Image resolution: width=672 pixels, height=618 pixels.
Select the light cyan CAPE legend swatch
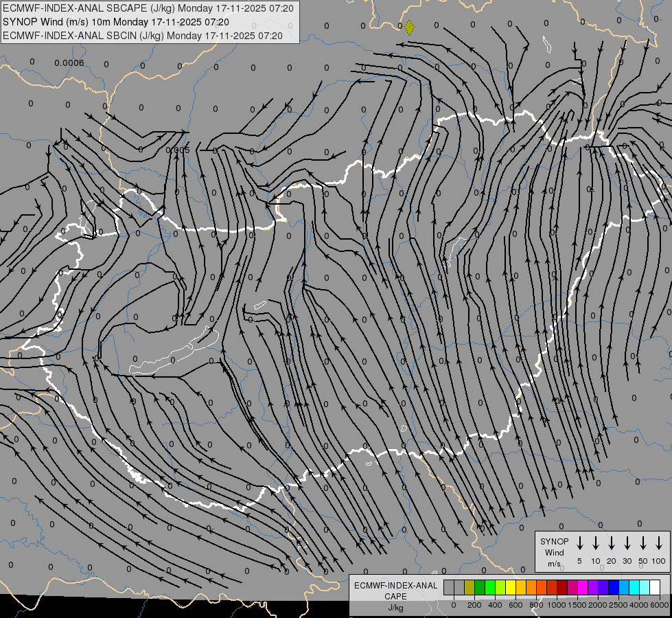644,587
